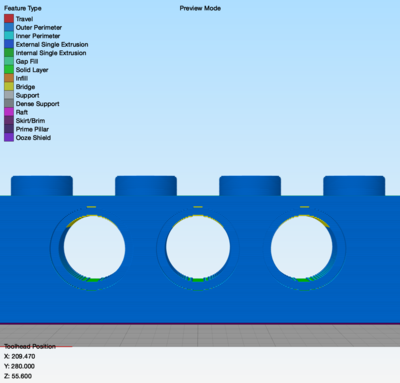The width and height of the screenshot is (400, 383).
Task: Click inside the right circular hole
Action: (x=302, y=248)
